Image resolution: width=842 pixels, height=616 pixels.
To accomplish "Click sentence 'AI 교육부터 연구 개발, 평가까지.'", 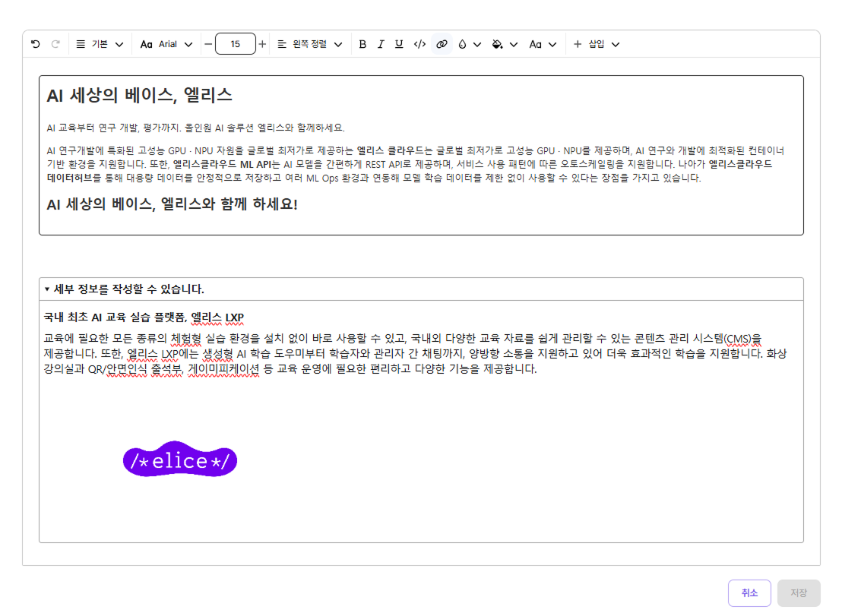I will click(x=113, y=128).
